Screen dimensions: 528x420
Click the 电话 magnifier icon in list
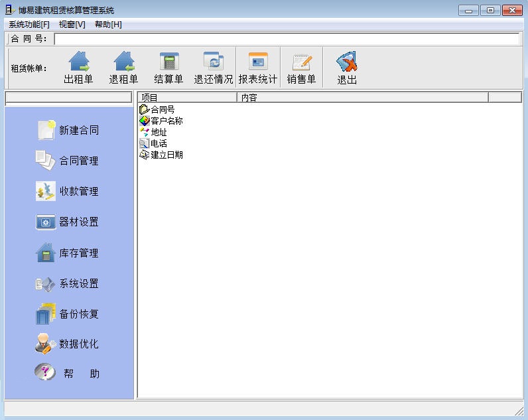pyautogui.click(x=144, y=143)
